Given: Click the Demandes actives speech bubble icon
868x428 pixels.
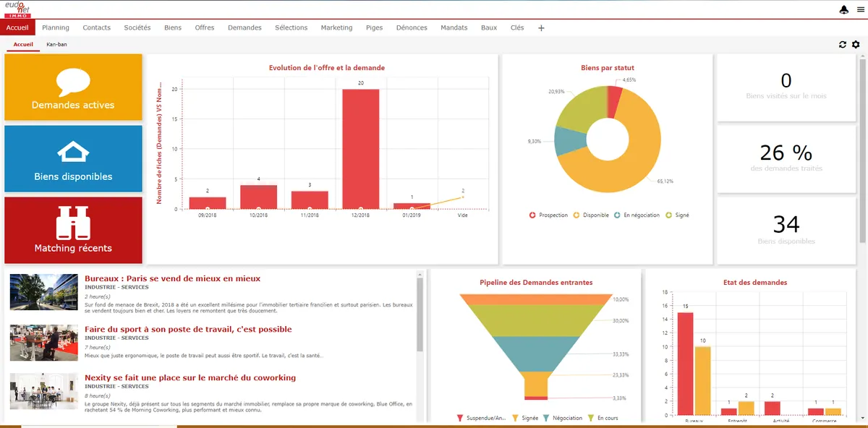Looking at the screenshot, I should coord(73,82).
